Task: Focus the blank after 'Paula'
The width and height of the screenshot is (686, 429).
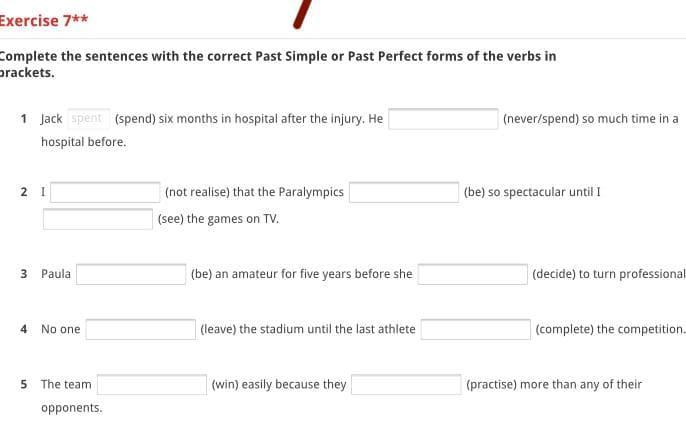Action: click(131, 274)
